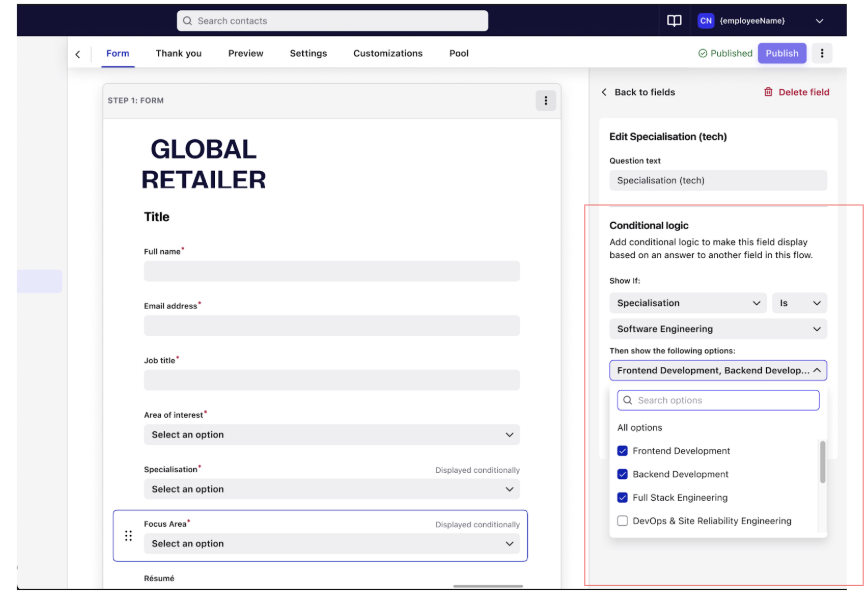The image size is (868, 595).
Task: Click the Job title input field
Action: point(332,380)
